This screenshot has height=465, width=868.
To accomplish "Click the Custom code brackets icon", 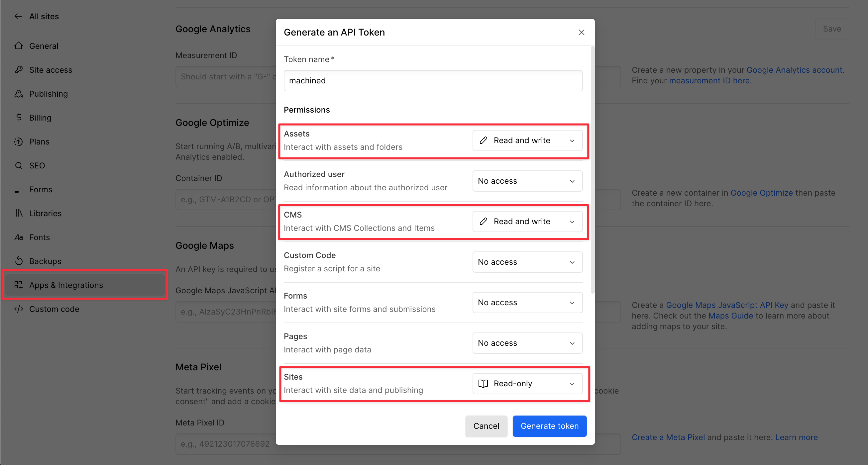I will pyautogui.click(x=19, y=309).
